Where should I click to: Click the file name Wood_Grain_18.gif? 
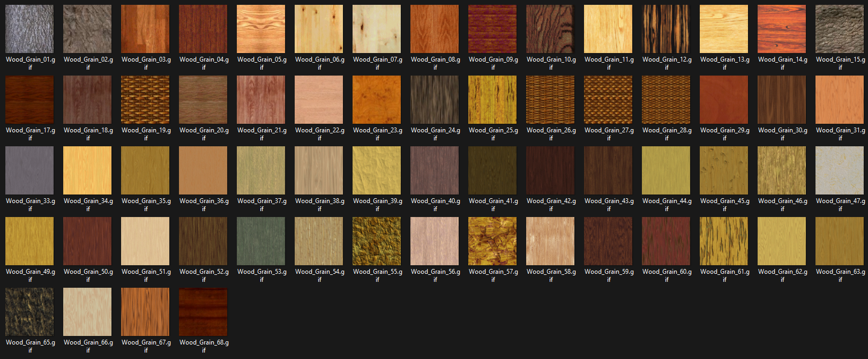point(88,134)
